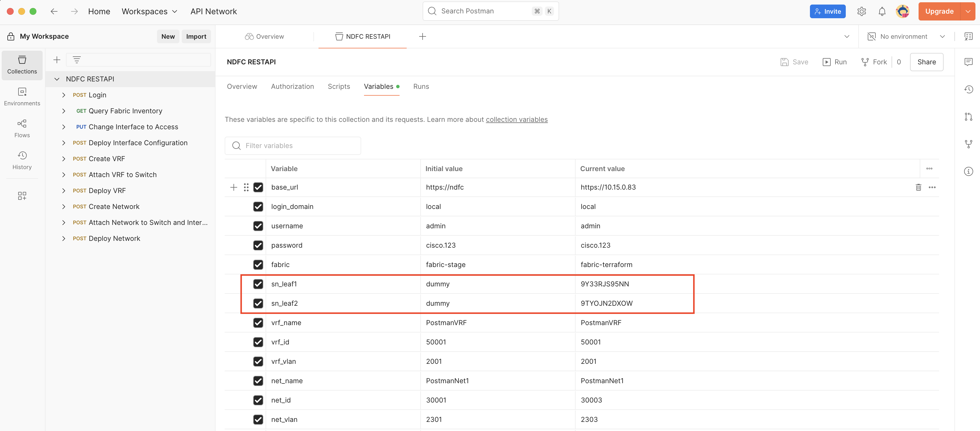Click the configure workspace sidebar grid icon

click(22, 196)
